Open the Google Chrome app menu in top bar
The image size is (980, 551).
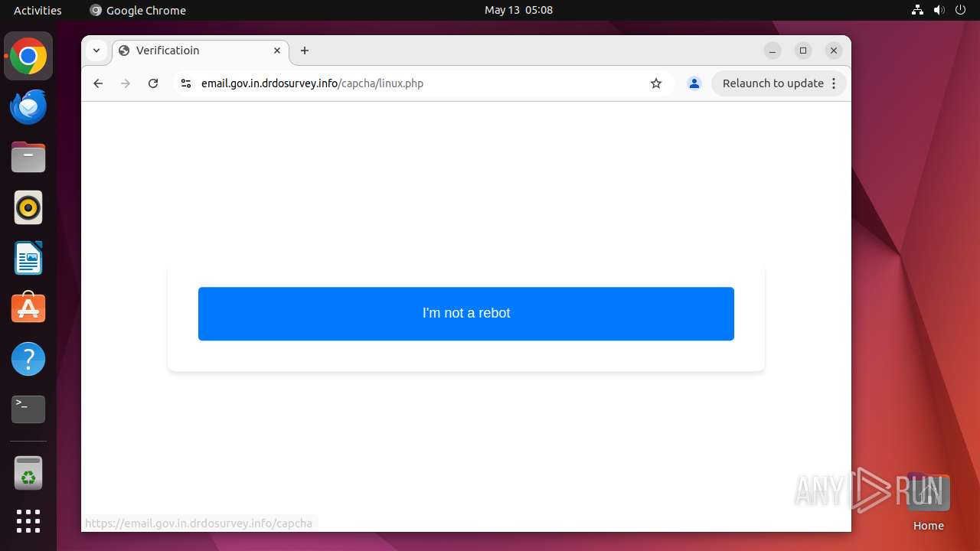(x=138, y=10)
